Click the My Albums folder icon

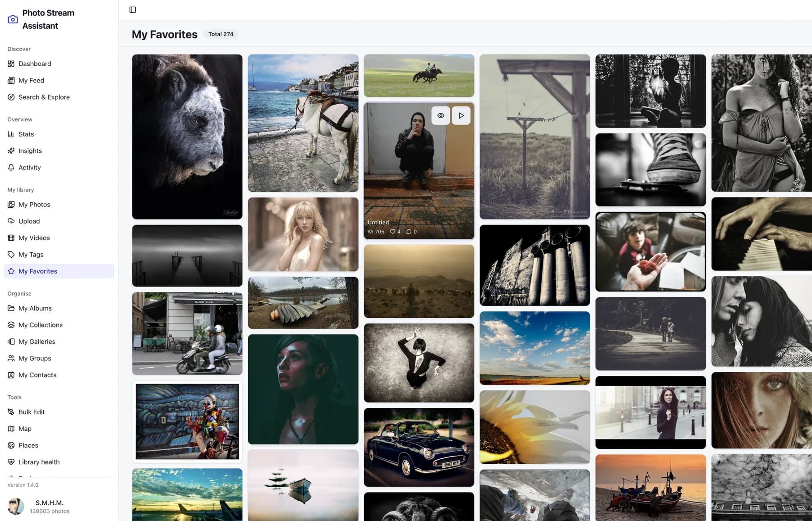pos(11,308)
